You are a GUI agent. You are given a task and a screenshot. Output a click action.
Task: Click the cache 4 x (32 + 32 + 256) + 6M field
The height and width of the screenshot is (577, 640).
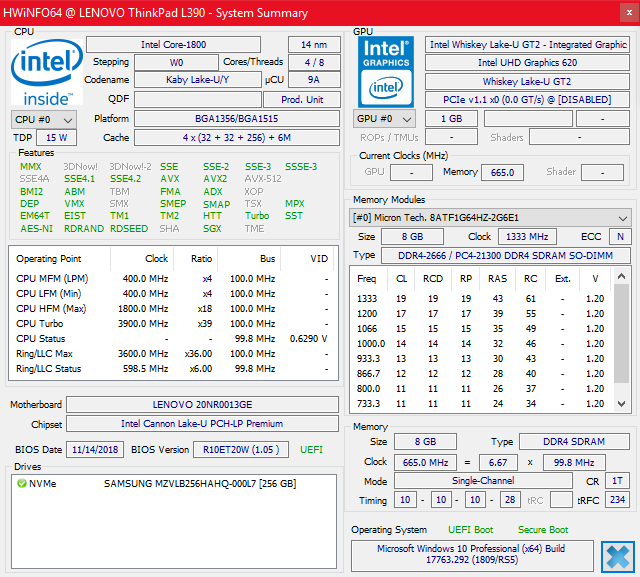click(237, 138)
